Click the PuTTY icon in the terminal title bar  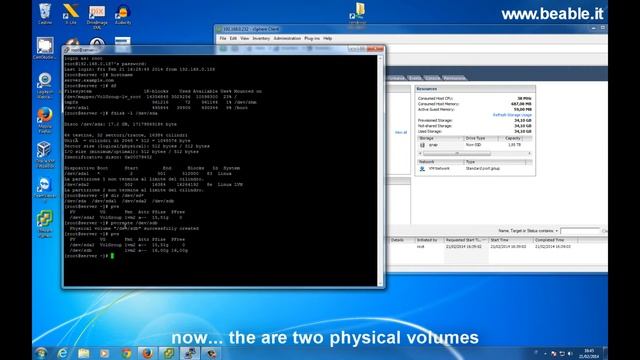[67, 50]
